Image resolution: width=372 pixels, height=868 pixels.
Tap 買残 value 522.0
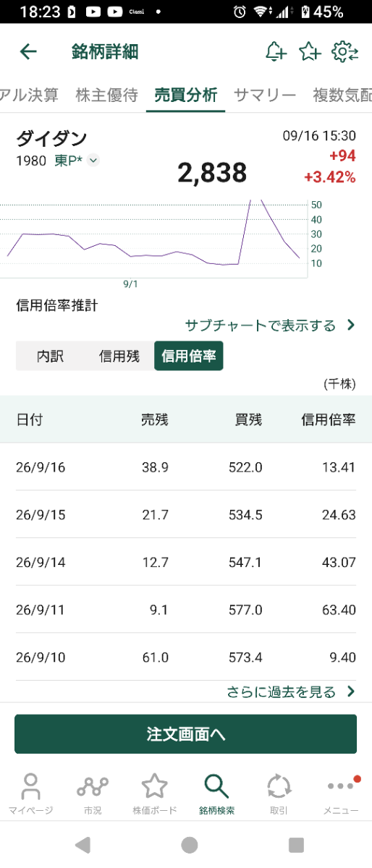pos(245,467)
